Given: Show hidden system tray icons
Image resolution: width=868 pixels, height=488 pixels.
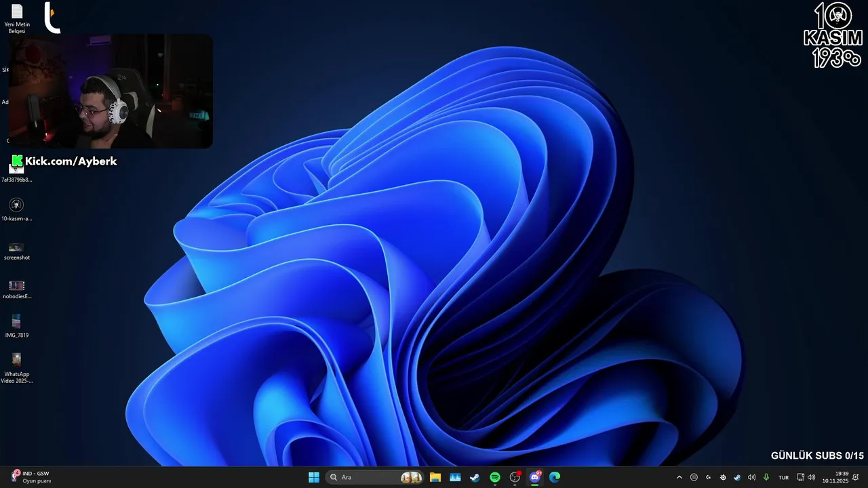Looking at the screenshot, I should (679, 477).
